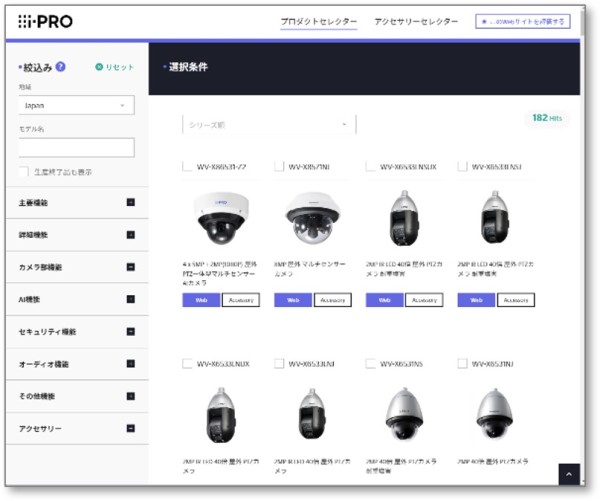600x501 pixels.
Task: Click the scroll-to-top arrow button
Action: click(569, 475)
